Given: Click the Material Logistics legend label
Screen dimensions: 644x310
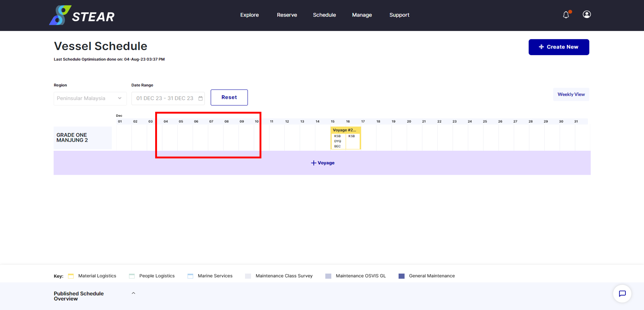Looking at the screenshot, I should pos(97,276).
